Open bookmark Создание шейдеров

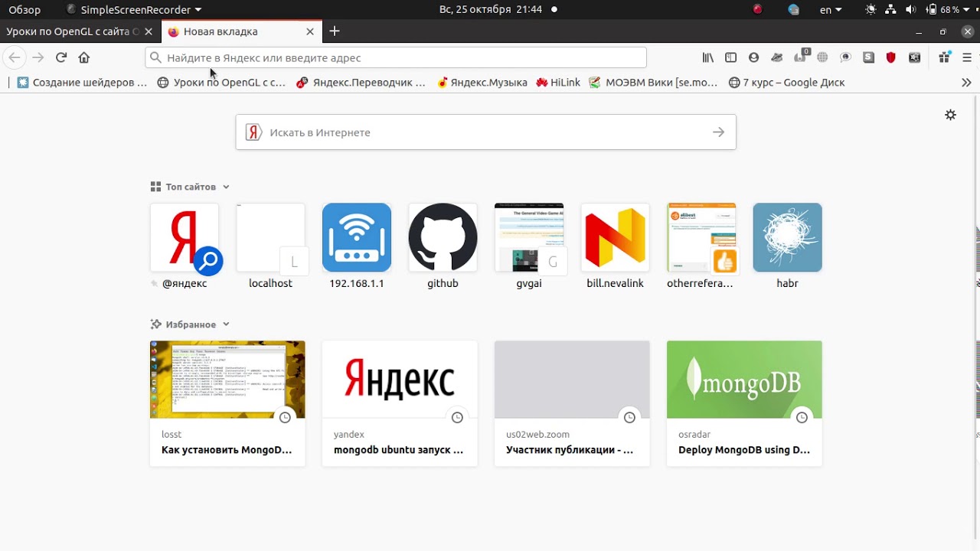click(82, 82)
